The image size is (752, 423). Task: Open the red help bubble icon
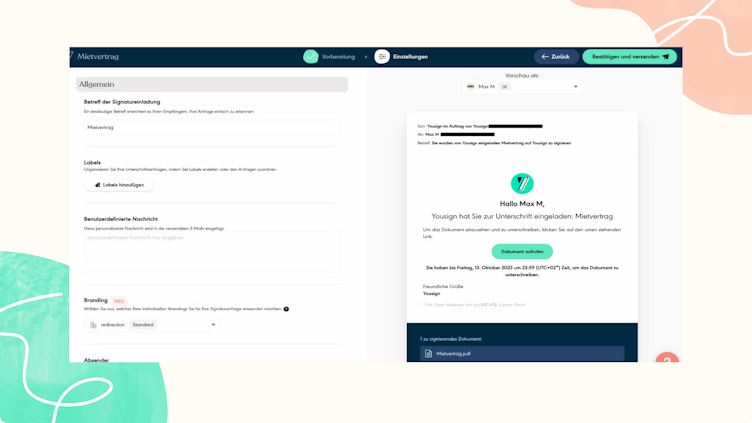[667, 357]
